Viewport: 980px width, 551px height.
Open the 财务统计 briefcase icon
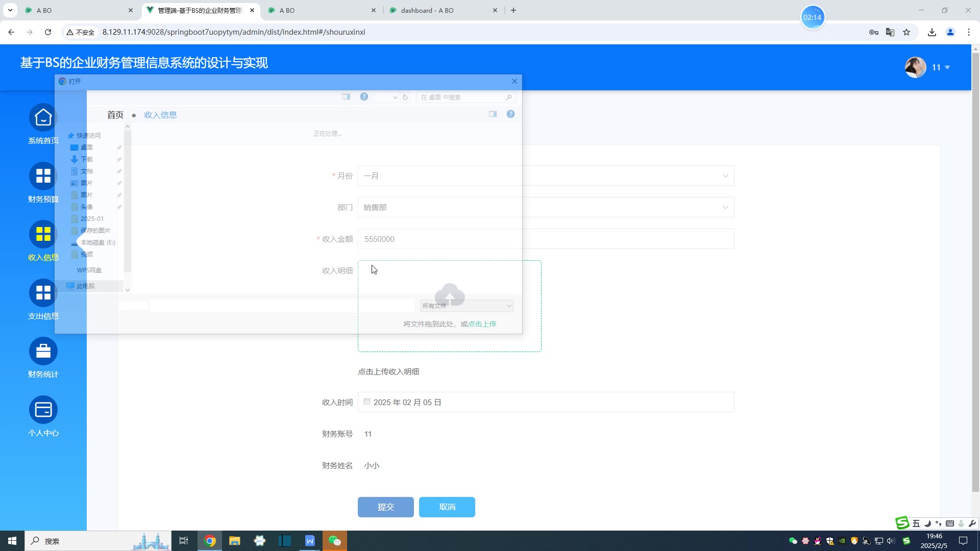point(43,352)
